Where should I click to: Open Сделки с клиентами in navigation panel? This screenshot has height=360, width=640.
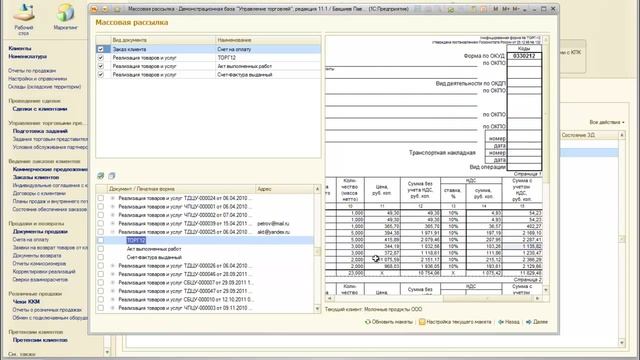[x=40, y=109]
